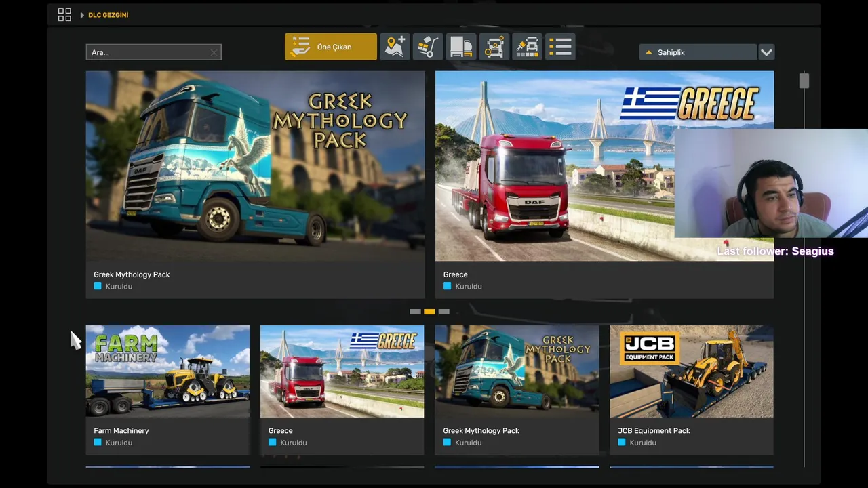
Task: Open the truck tuning parts category icon
Action: click(x=494, y=47)
